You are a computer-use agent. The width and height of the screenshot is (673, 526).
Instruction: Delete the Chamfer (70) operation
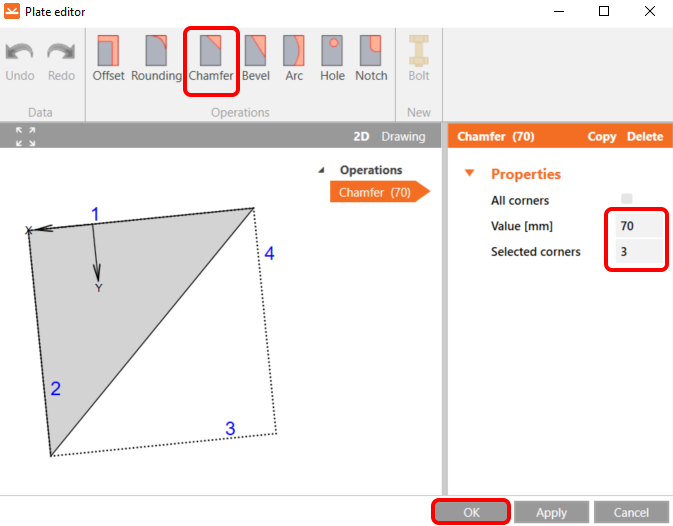pos(645,136)
